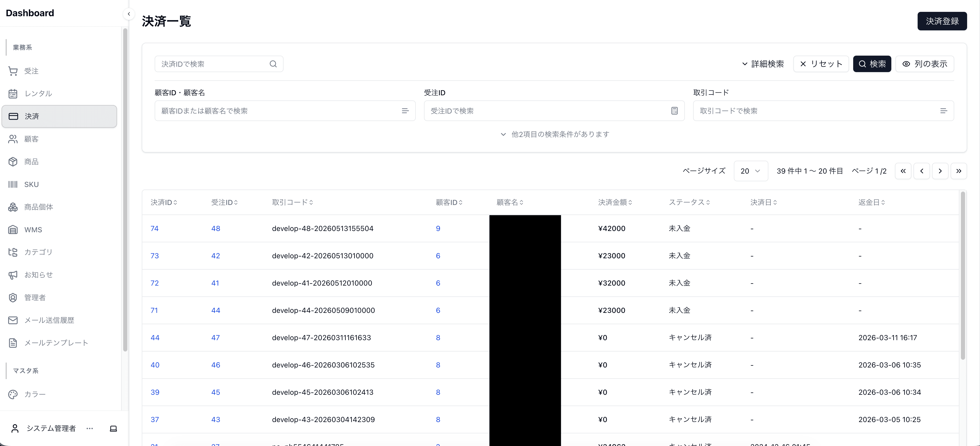This screenshot has width=980, height=446.
Task: Go to the next results page
Action: pyautogui.click(x=940, y=171)
